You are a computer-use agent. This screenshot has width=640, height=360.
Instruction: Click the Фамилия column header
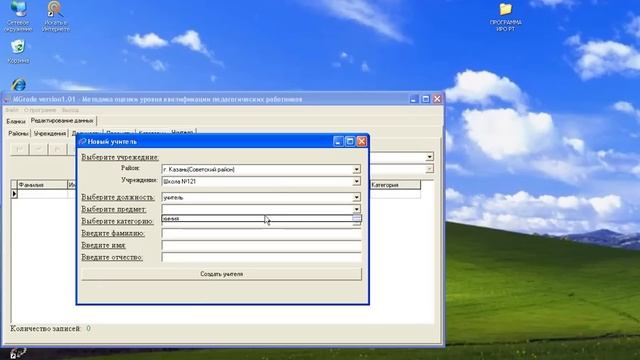[x=42, y=185]
